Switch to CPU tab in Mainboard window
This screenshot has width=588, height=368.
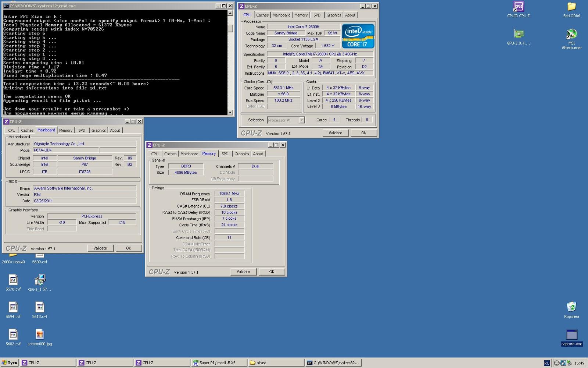click(x=12, y=130)
